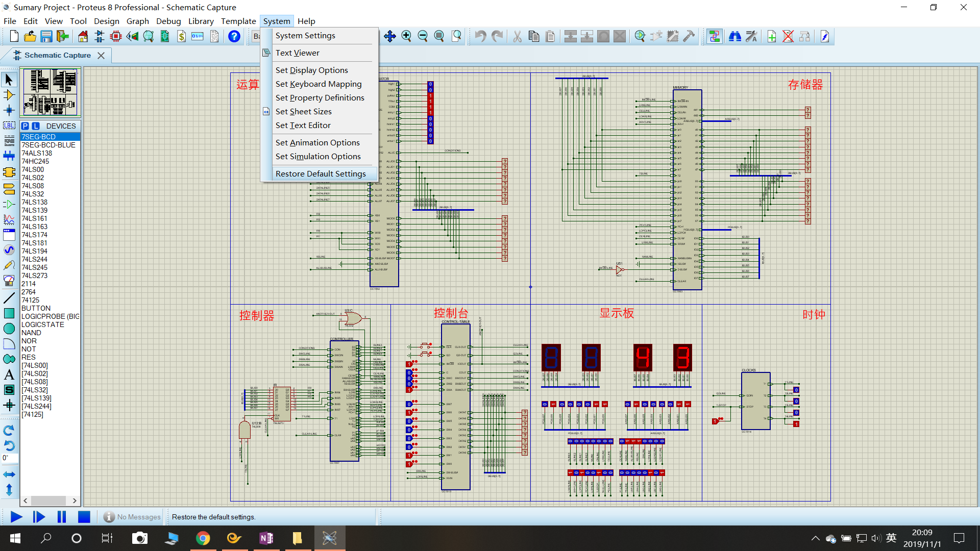Screen dimensions: 980x551
Task: Open Set Animation Options menu entry
Action: [317, 142]
